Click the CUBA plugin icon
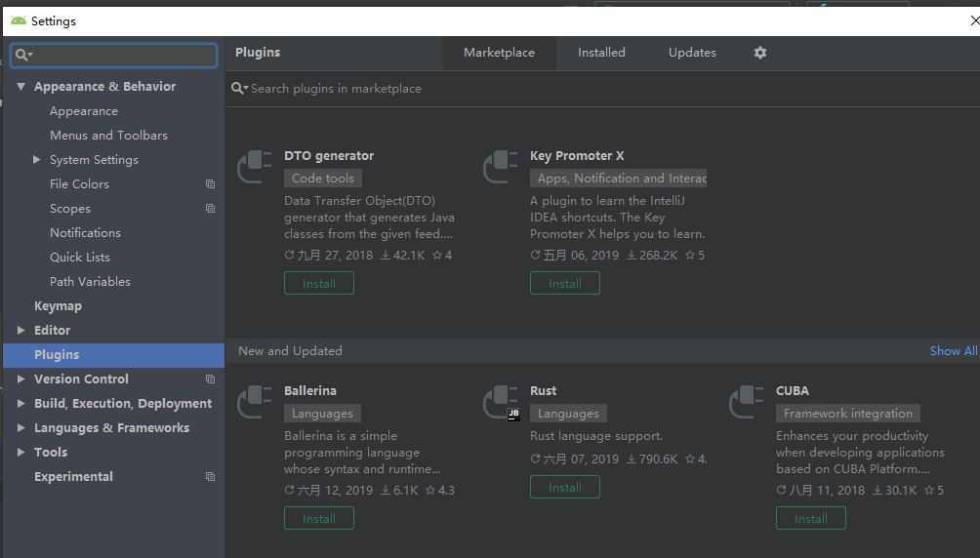 [747, 403]
